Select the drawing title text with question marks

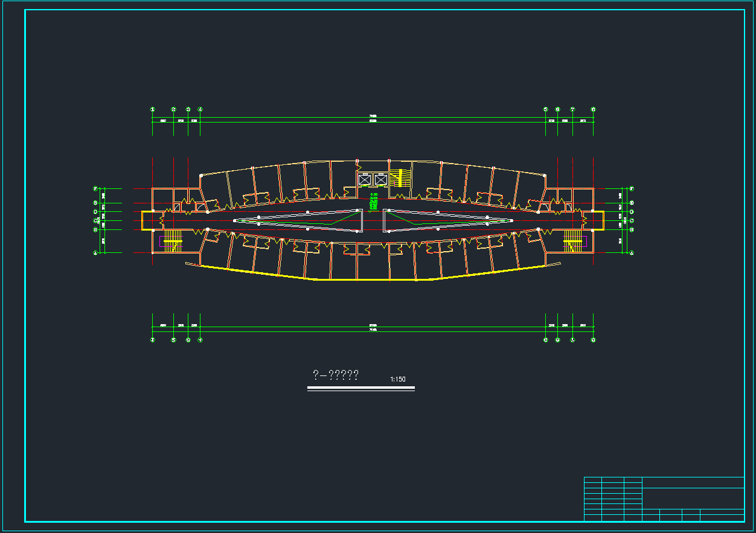336,375
